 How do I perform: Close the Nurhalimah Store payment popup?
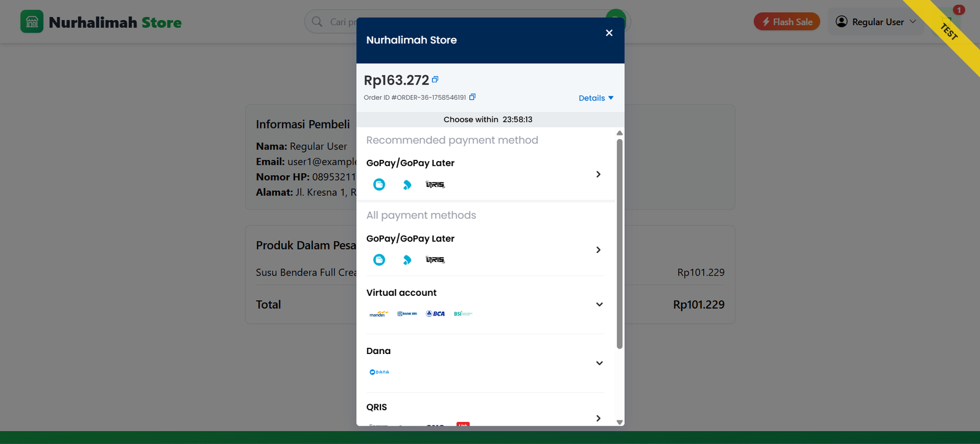click(609, 33)
